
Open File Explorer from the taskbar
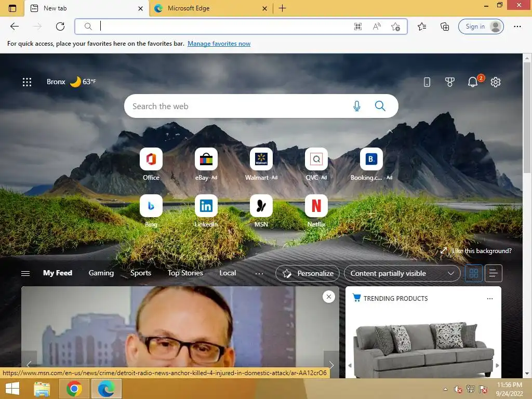tap(42, 389)
